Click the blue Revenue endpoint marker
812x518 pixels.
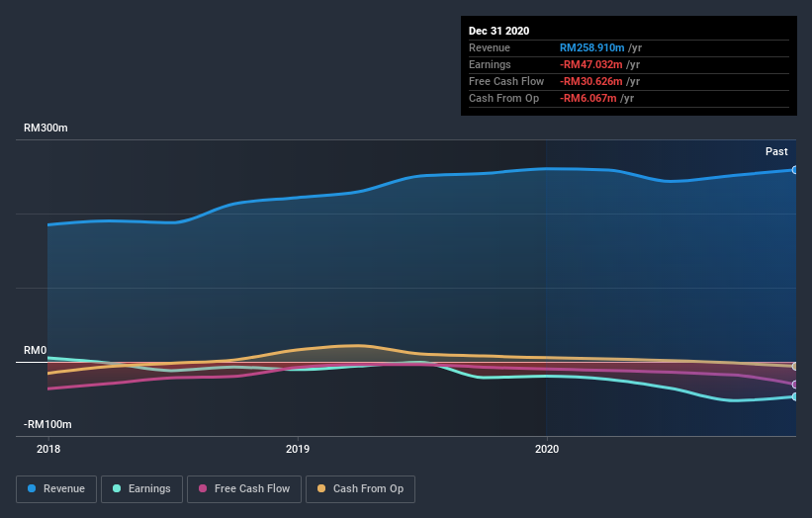[794, 170]
